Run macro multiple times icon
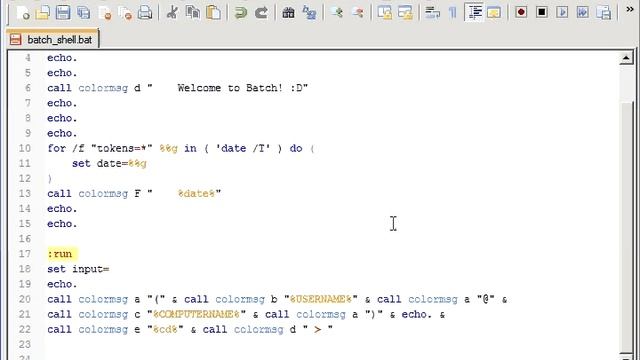Screen dimensions: 640x360 click(583, 13)
